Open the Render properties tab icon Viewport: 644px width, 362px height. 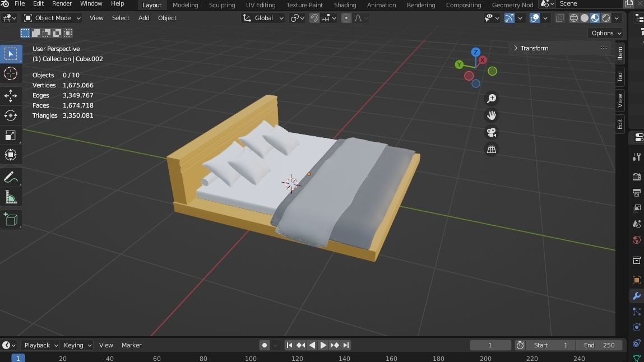pos(637,177)
